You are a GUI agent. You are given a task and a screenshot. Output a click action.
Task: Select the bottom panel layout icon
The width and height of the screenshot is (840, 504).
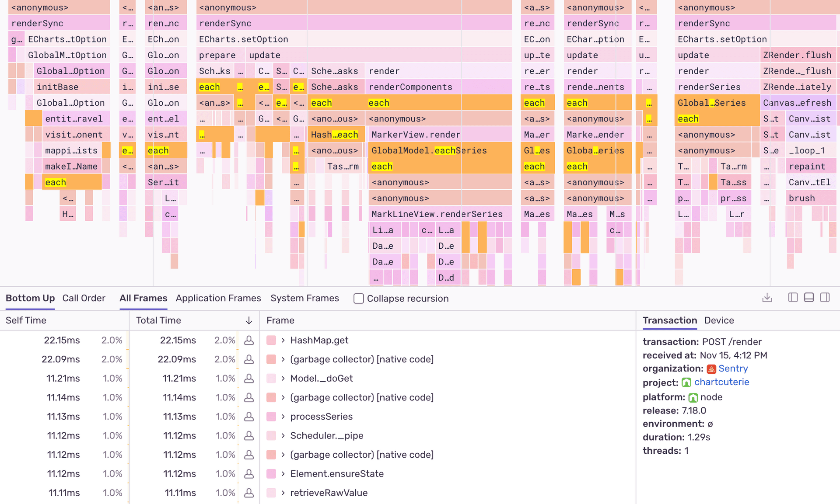pos(808,297)
